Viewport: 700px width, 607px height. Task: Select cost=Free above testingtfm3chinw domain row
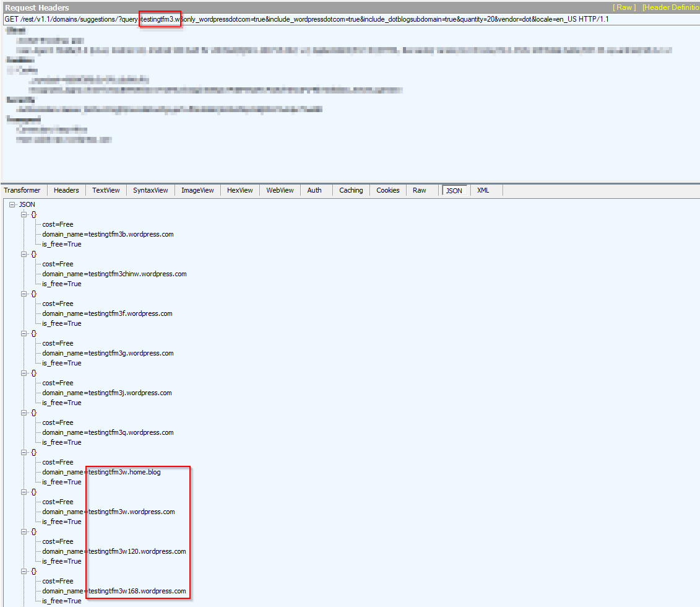58,264
